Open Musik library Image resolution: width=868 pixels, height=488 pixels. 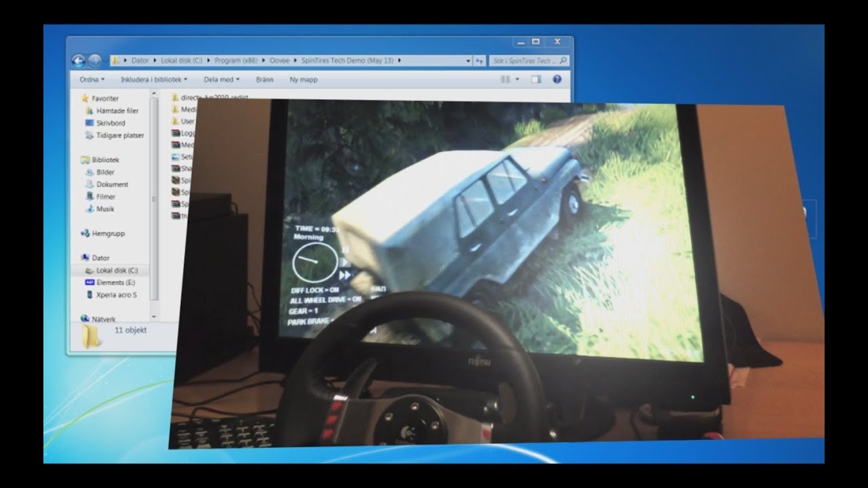pyautogui.click(x=105, y=209)
